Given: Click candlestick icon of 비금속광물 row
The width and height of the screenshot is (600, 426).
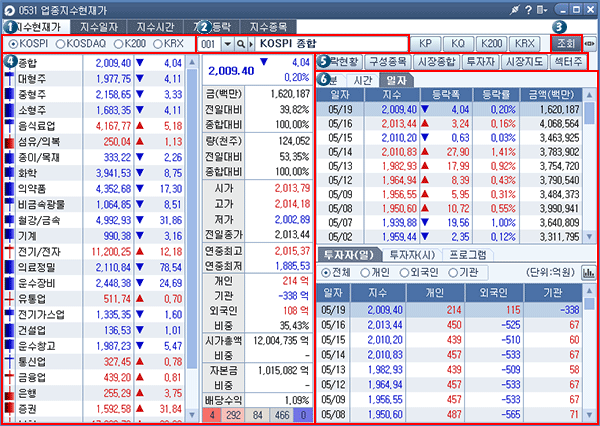Looking at the screenshot, I should tap(9, 204).
